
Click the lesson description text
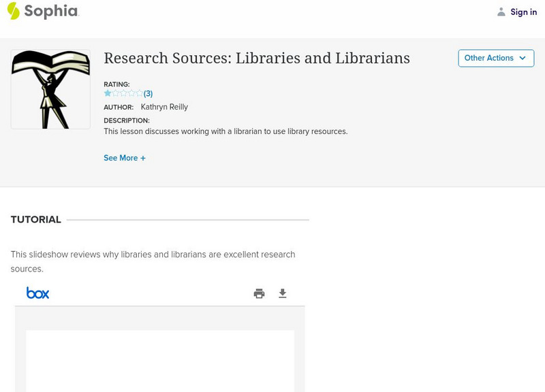(225, 131)
